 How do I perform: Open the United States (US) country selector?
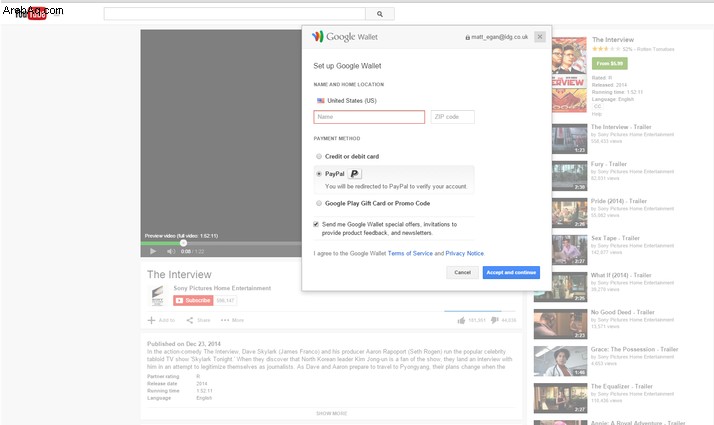pyautogui.click(x=347, y=101)
